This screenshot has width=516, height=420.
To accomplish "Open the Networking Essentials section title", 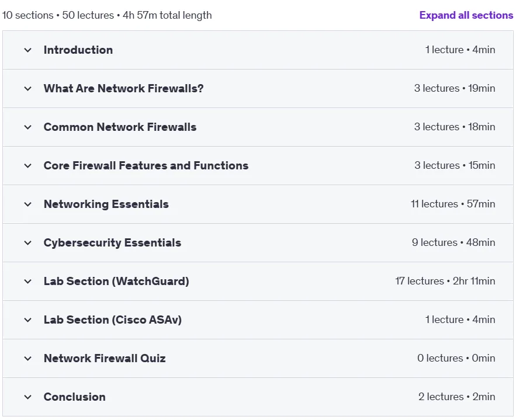I will click(106, 204).
